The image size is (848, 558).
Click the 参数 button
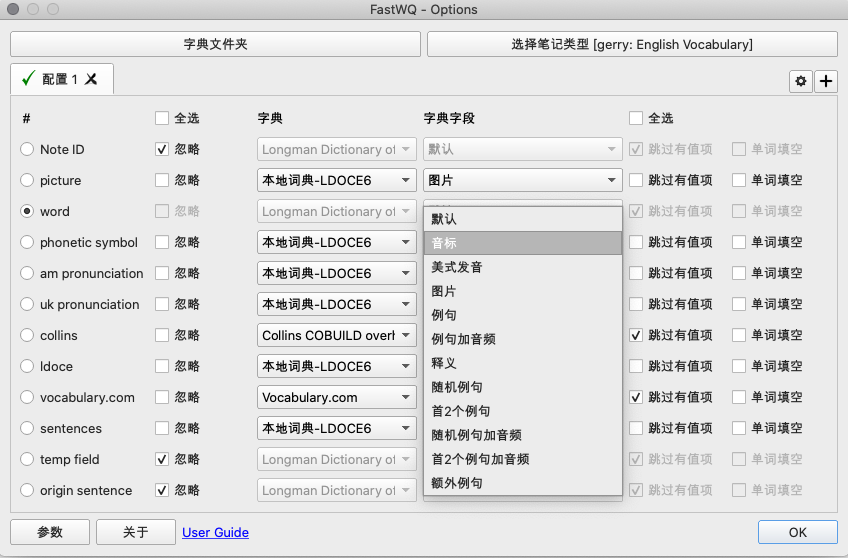pos(50,532)
